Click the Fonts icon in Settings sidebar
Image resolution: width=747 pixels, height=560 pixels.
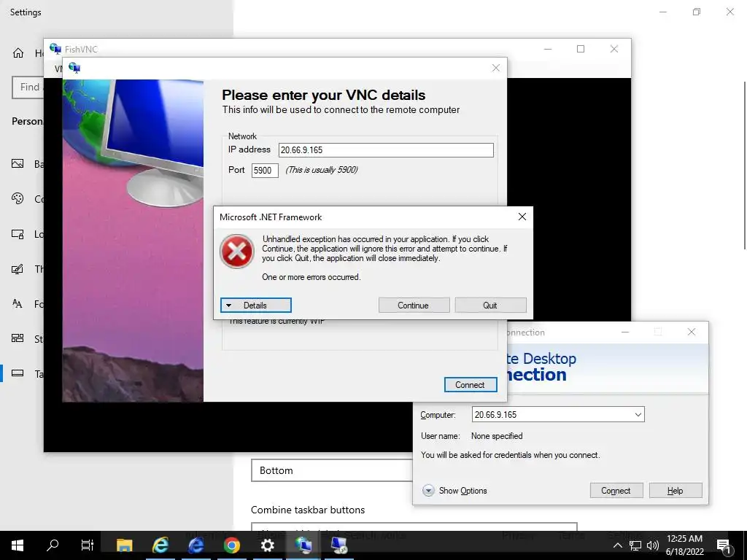(x=18, y=303)
